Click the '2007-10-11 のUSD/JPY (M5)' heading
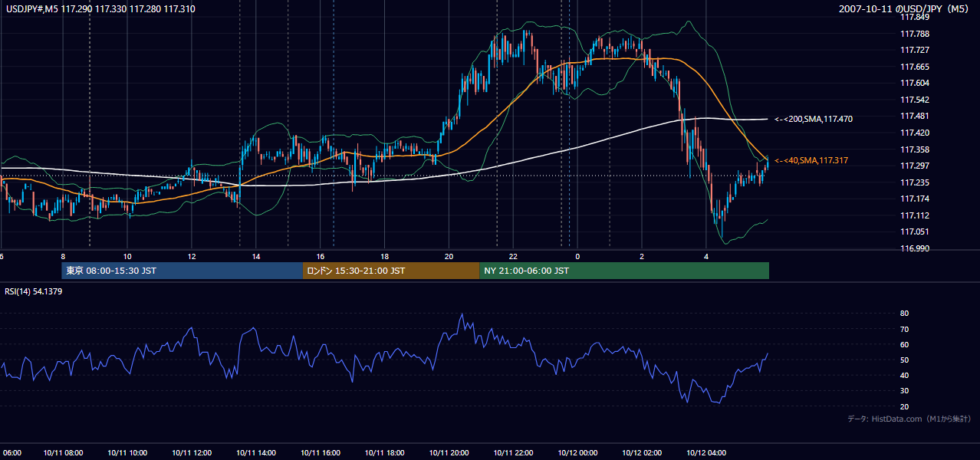980x460 pixels. coord(905,8)
